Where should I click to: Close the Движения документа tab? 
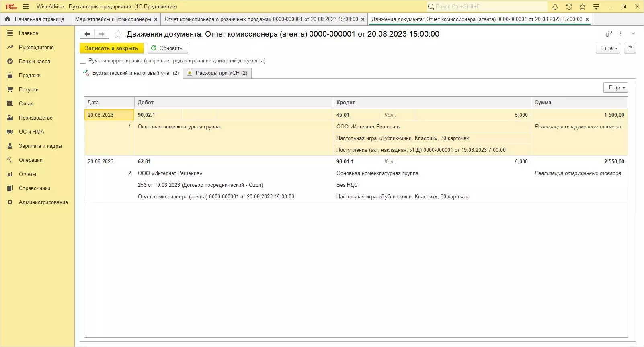587,19
